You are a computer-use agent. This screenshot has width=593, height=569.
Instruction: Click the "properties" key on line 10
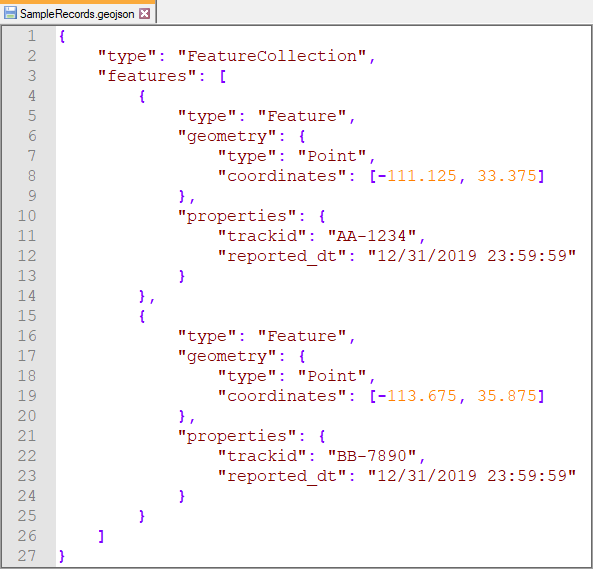point(237,216)
